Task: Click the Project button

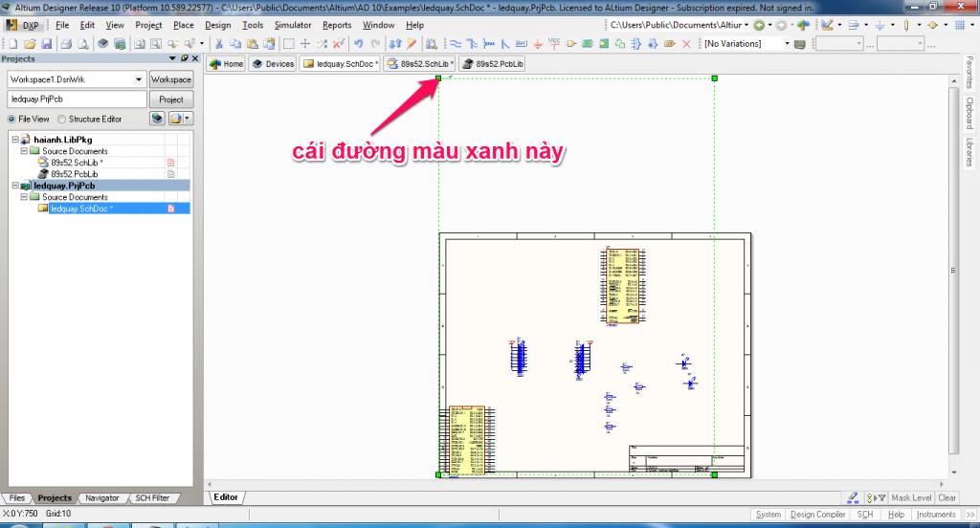Action: [x=170, y=99]
